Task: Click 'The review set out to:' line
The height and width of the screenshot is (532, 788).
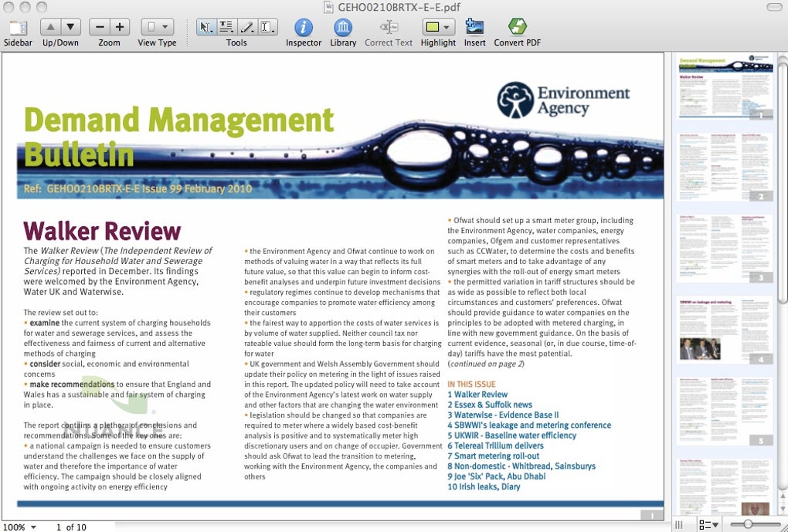Action: [61, 312]
